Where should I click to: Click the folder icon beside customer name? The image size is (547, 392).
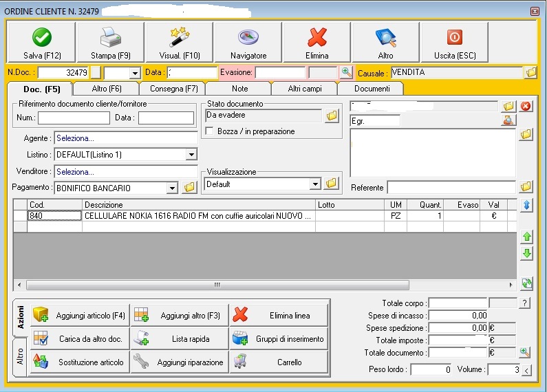point(508,106)
